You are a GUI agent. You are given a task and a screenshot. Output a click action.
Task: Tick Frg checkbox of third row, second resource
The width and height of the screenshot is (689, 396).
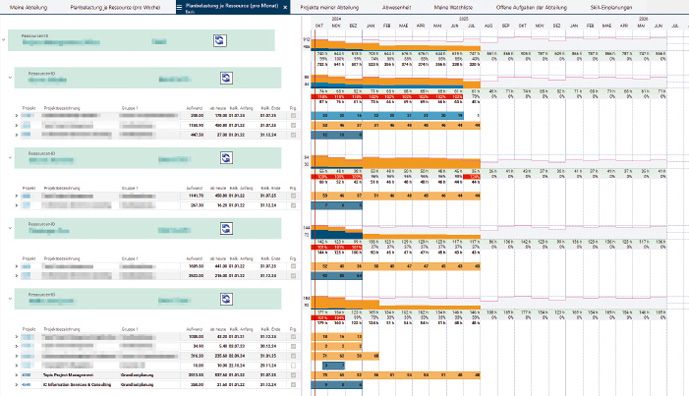[x=293, y=135]
